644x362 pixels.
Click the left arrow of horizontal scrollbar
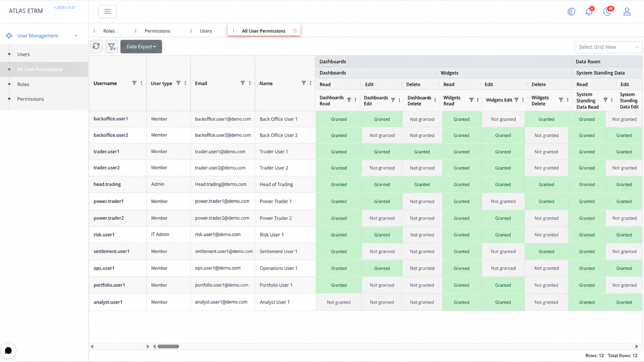pyautogui.click(x=154, y=347)
